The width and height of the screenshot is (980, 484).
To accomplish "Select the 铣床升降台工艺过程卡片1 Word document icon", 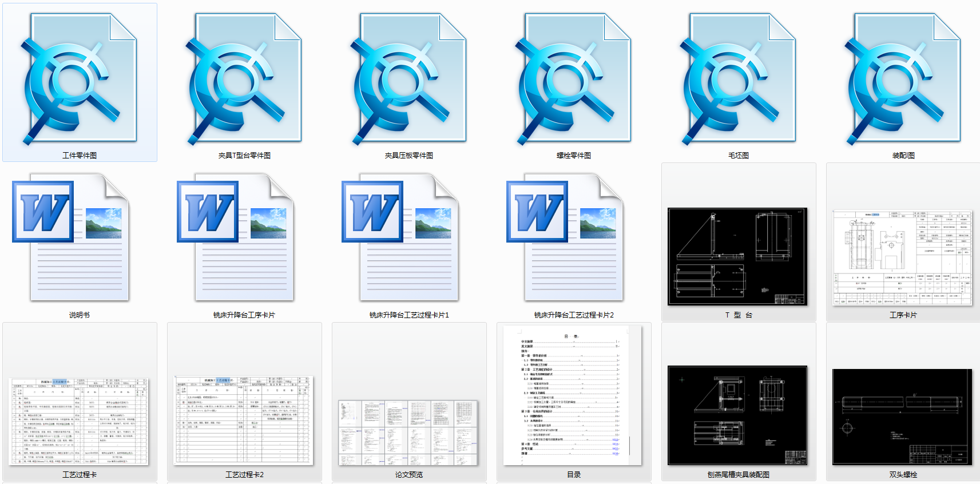I will pyautogui.click(x=400, y=237).
